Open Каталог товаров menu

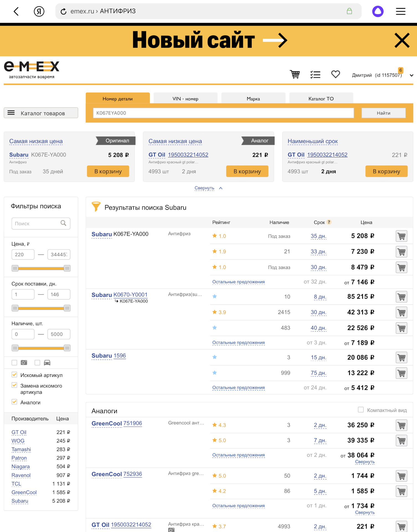(41, 113)
